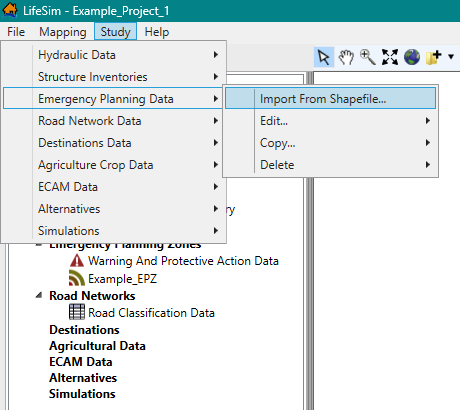This screenshot has width=460, height=410.
Task: Open the Mapping menu
Action: 63,32
